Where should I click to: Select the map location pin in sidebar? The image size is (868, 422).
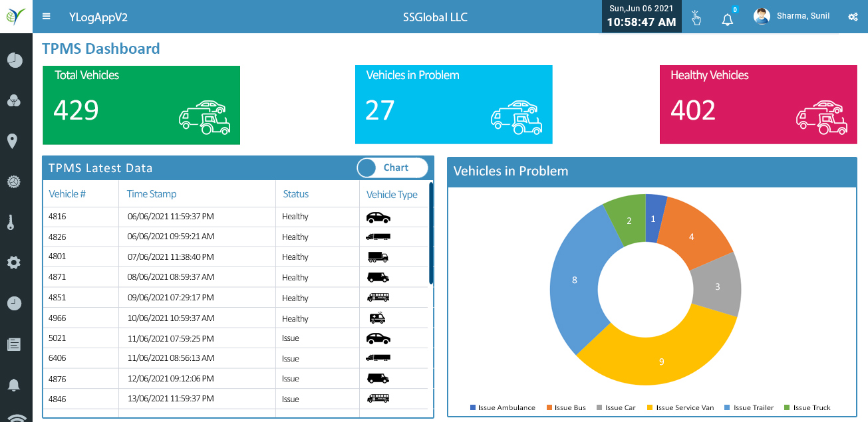click(x=12, y=141)
